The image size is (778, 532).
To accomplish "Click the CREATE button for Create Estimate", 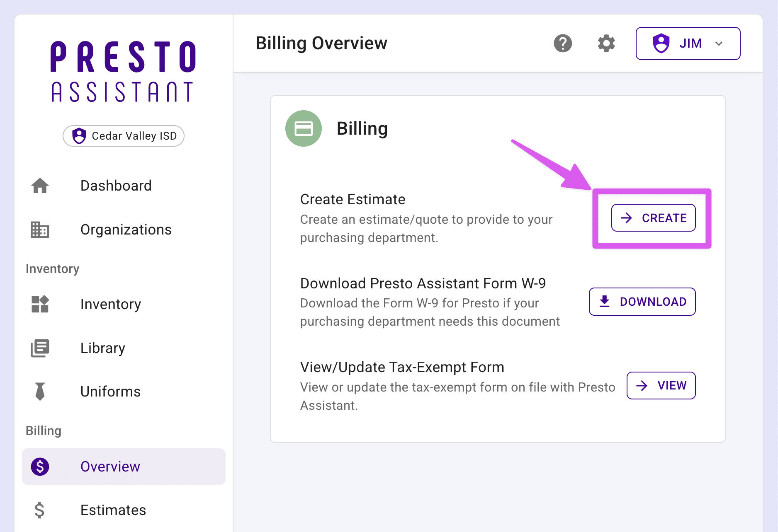I will [x=653, y=218].
